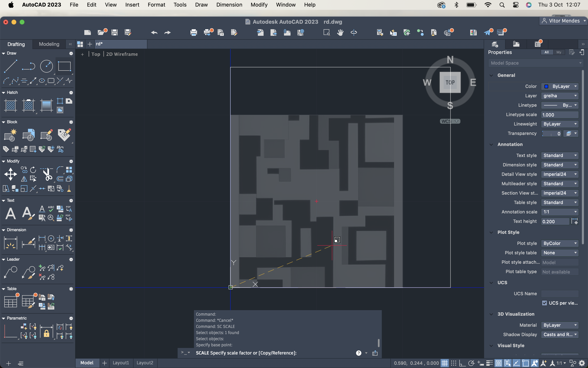Click the Zoom window icon in toolbar
This screenshot has height=368, width=588.
click(x=326, y=32)
